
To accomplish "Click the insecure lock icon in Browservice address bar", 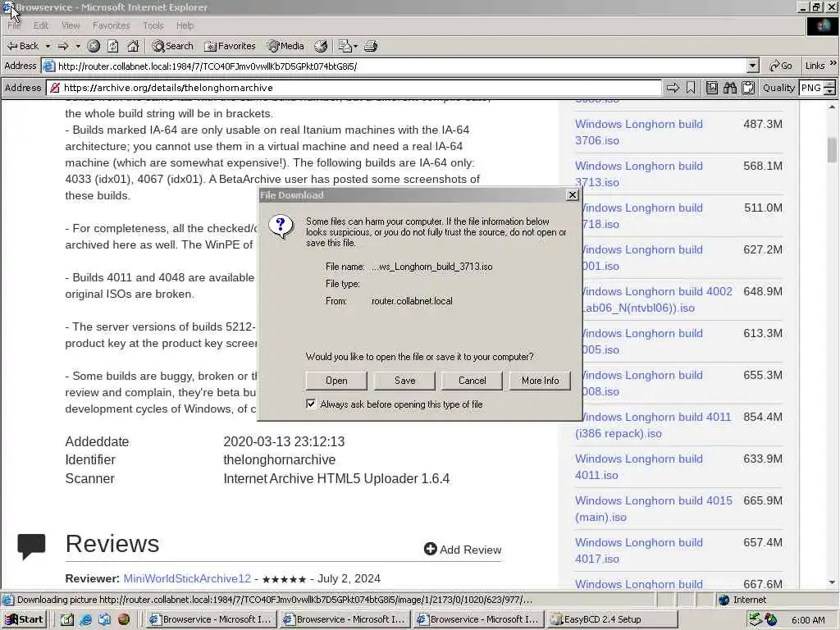I will tap(55, 88).
